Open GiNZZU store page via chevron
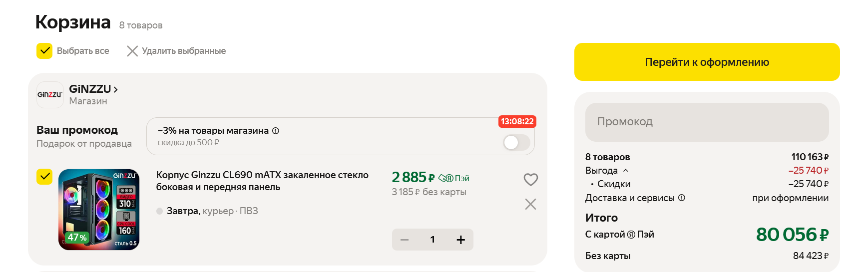This screenshot has height=272, width=868. [x=116, y=89]
